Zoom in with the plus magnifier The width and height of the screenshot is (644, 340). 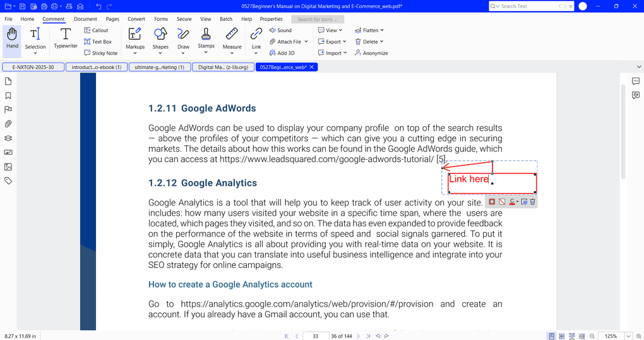point(639,336)
